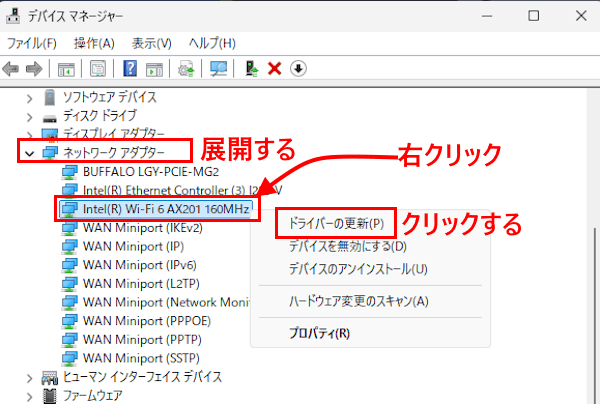Image resolution: width=600 pixels, height=404 pixels.
Task: Open the ファイル(F) menu
Action: pos(32,43)
